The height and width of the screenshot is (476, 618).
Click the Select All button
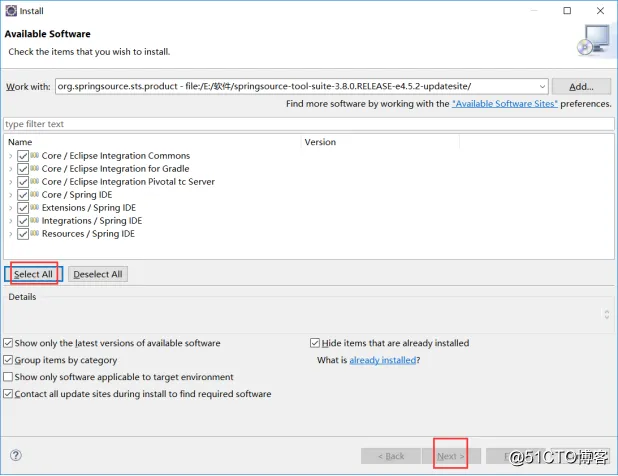[34, 274]
